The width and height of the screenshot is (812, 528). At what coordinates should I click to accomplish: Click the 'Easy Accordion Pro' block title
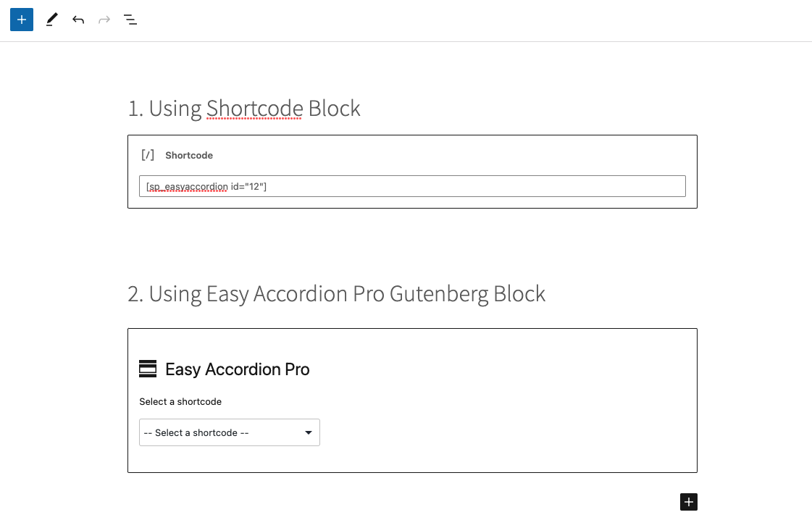tap(238, 369)
